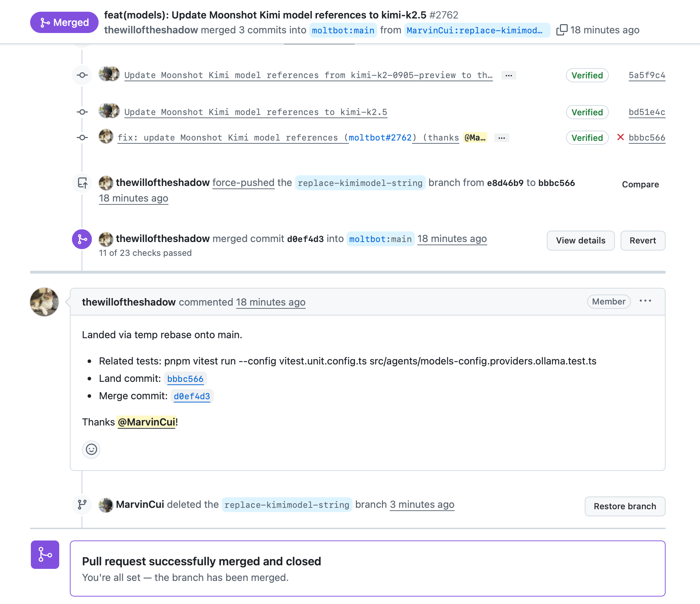Viewport: 700px width, 604px height.
Task: Click the copy branch name icon
Action: pyautogui.click(x=562, y=30)
